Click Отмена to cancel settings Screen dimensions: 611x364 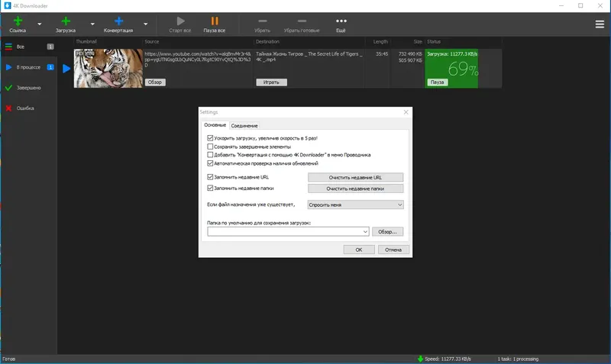pyautogui.click(x=393, y=250)
